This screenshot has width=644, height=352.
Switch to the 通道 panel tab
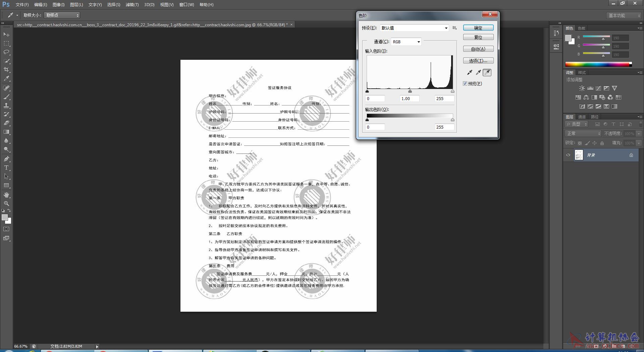click(582, 117)
